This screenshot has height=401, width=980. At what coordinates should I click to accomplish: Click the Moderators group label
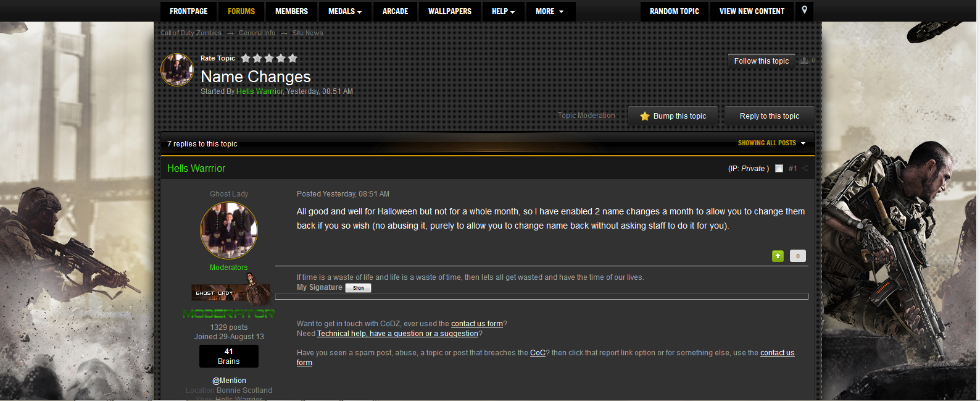[228, 268]
